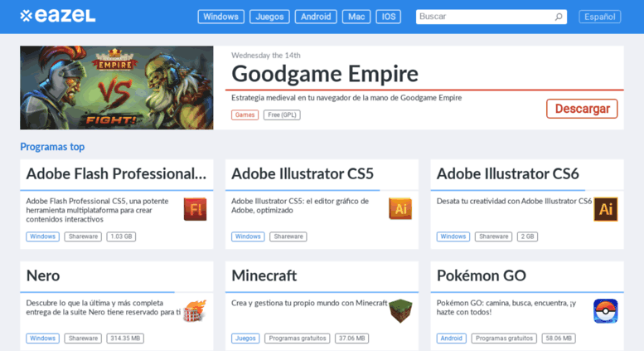Open Adobe Illustrator CS6 title link
The height and width of the screenshot is (351, 644).
(x=507, y=174)
